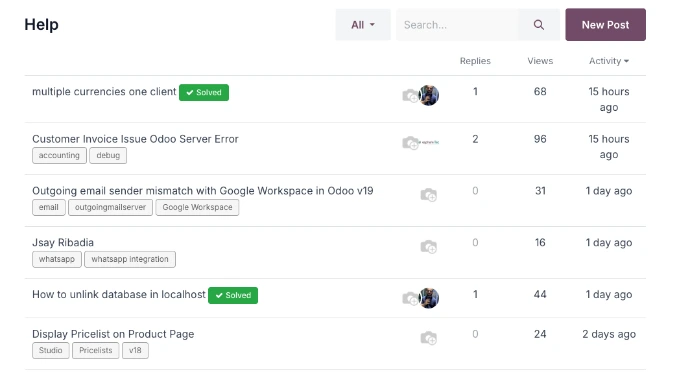Screen dimensions: 690x372
Task: Click the Help page heading
Action: pyautogui.click(x=41, y=25)
